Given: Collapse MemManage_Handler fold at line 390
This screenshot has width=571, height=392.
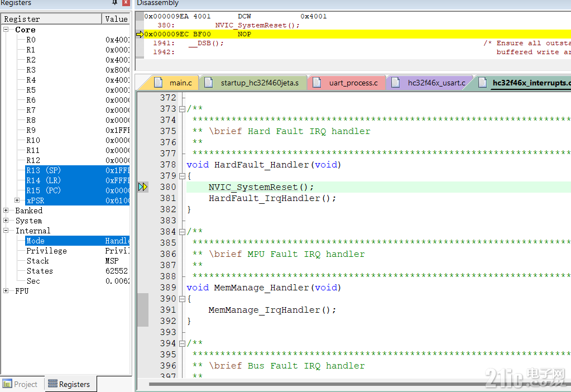Looking at the screenshot, I should [x=183, y=299].
